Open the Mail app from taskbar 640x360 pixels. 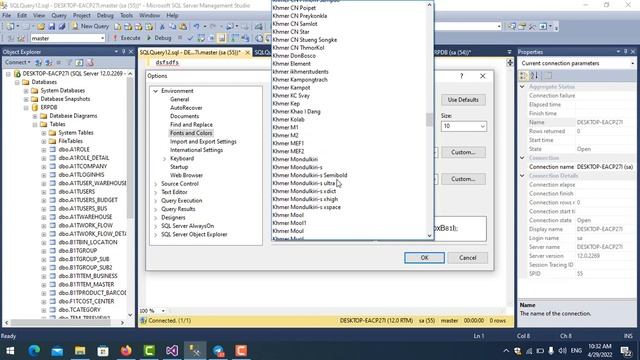click(x=57, y=351)
